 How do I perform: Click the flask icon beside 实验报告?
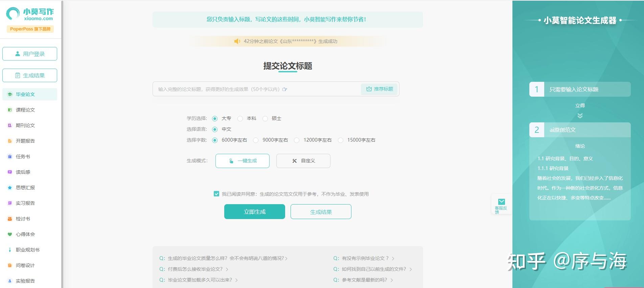pos(10,281)
